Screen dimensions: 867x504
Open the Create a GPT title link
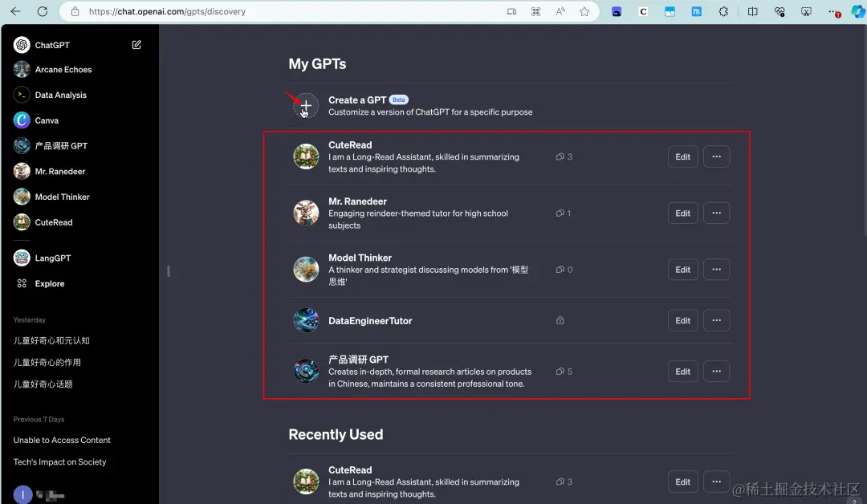(357, 100)
